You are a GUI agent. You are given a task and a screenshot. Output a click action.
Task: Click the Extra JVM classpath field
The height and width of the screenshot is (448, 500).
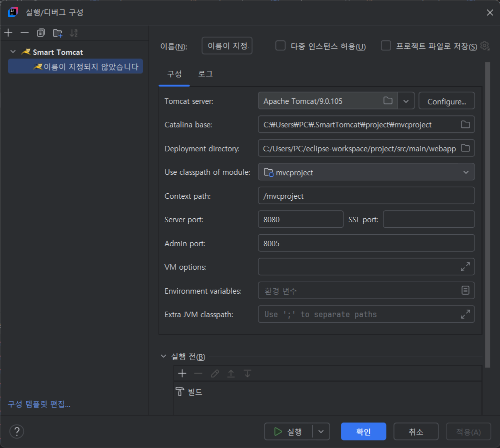(x=366, y=314)
